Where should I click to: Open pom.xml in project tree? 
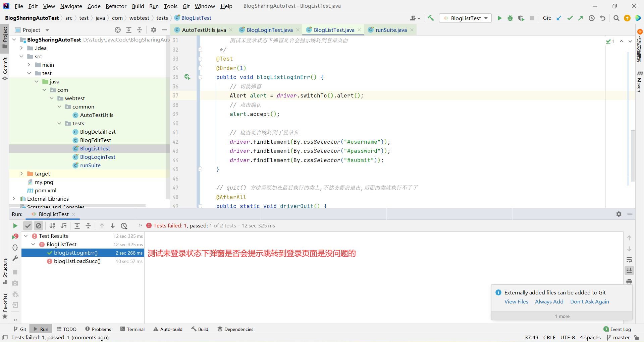pyautogui.click(x=46, y=190)
